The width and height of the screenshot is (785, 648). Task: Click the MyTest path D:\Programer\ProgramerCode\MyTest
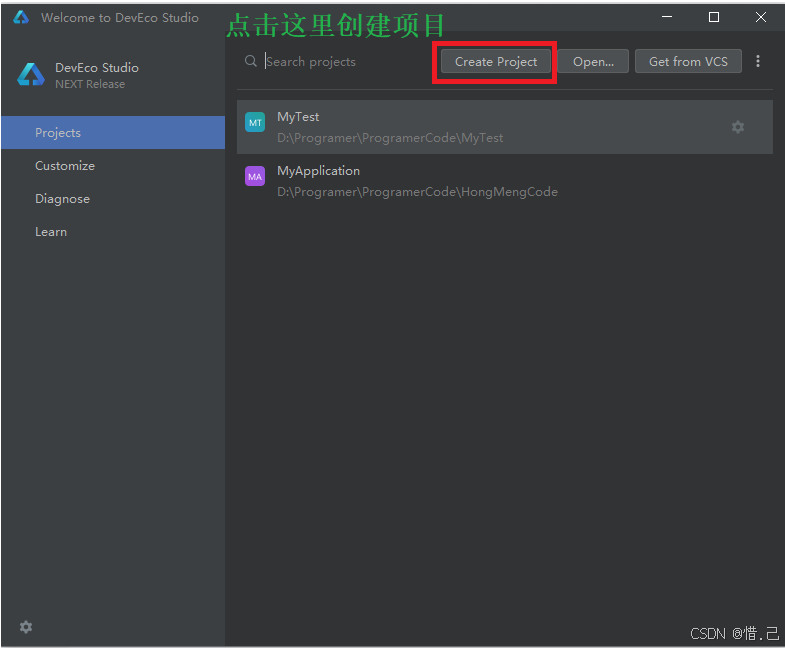[x=390, y=138]
